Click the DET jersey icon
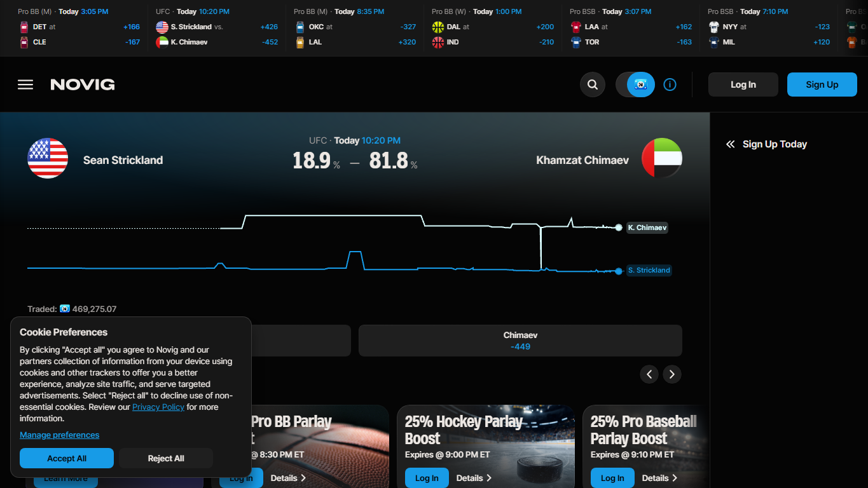The width and height of the screenshot is (868, 488). [x=24, y=27]
